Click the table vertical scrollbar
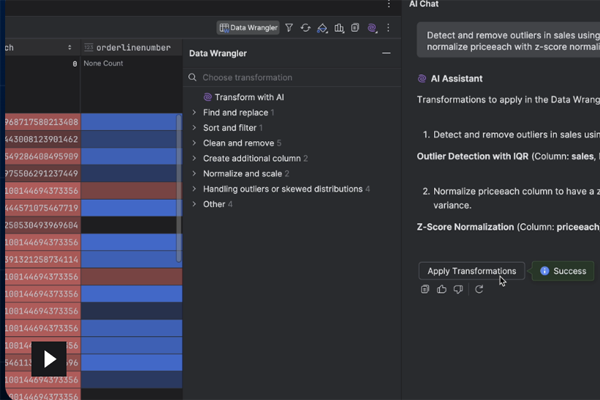The width and height of the screenshot is (600, 400). (x=179, y=188)
